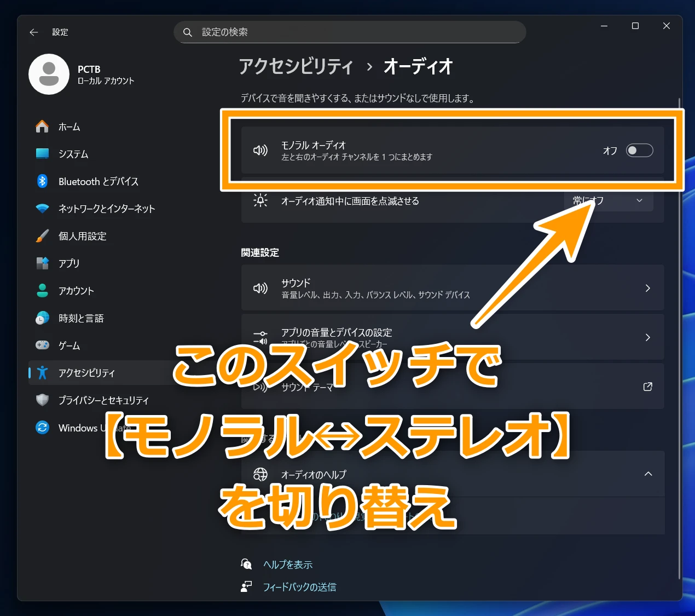Open the 常にオフ flash screen dropdown
Screen dimensions: 695x616
point(609,201)
